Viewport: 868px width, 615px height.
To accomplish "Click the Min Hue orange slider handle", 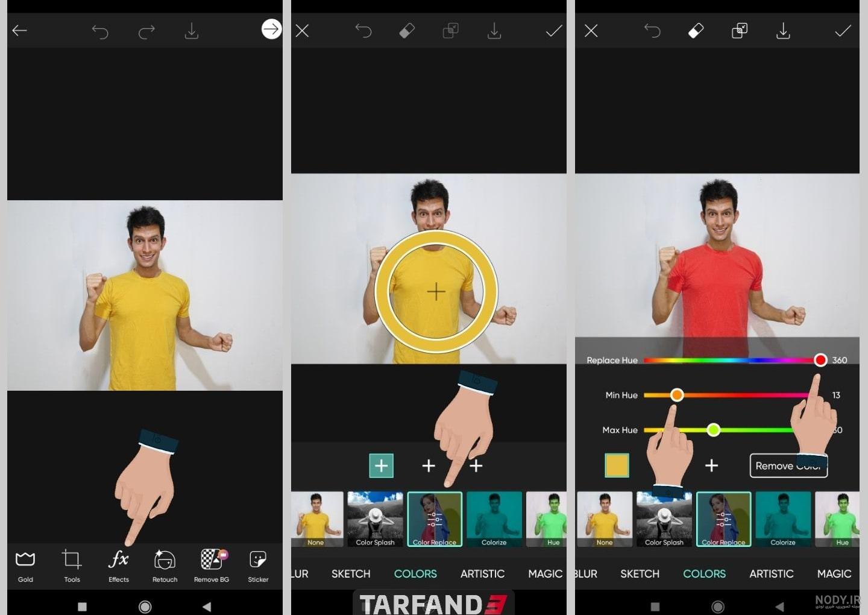I will pyautogui.click(x=677, y=395).
